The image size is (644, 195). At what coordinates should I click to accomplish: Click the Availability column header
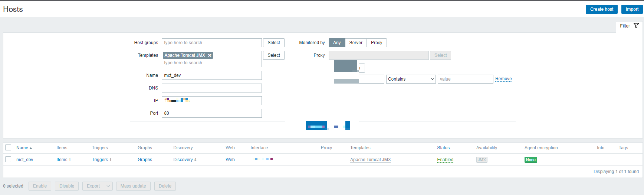click(487, 148)
